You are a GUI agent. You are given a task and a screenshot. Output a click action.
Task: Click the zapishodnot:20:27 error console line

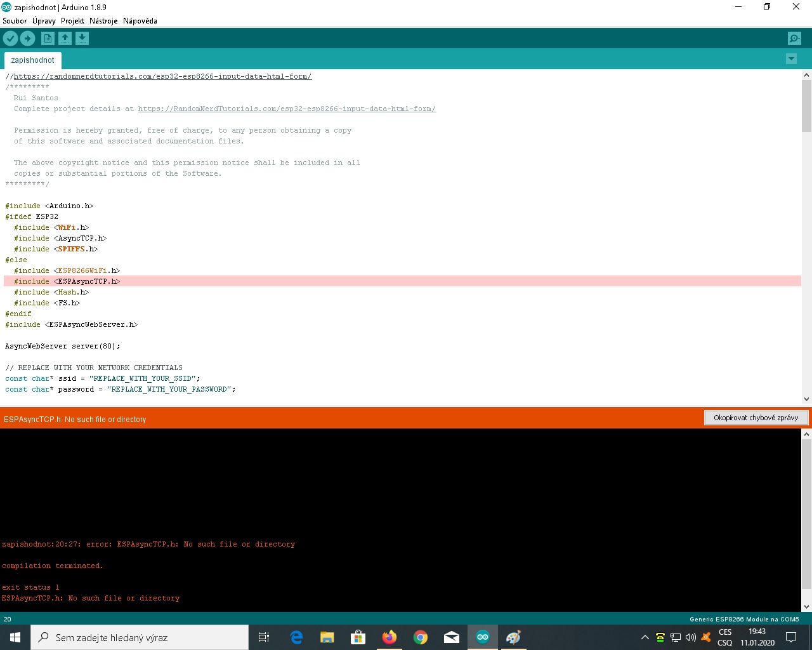tap(148, 544)
